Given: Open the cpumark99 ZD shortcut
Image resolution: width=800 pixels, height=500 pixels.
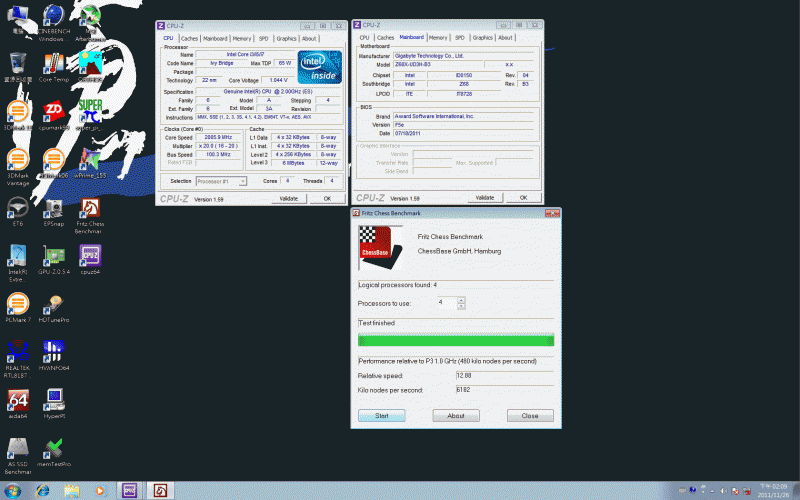Looking at the screenshot, I should [x=54, y=116].
